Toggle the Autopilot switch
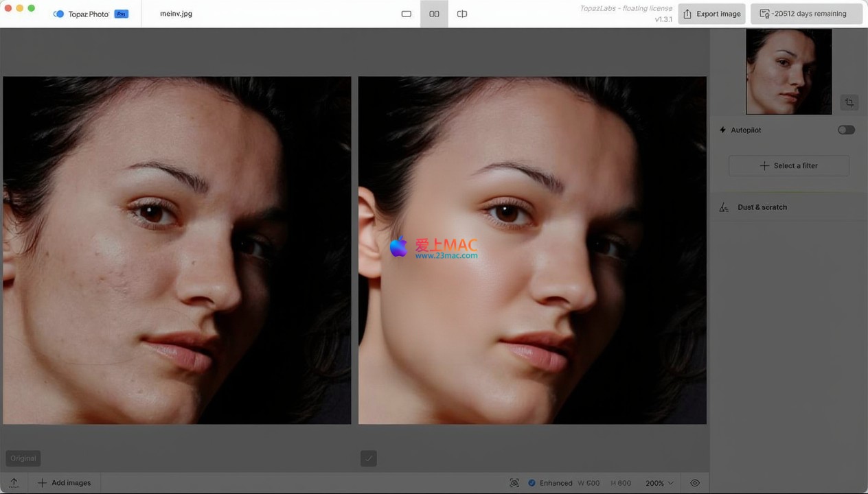868x494 pixels. tap(846, 130)
